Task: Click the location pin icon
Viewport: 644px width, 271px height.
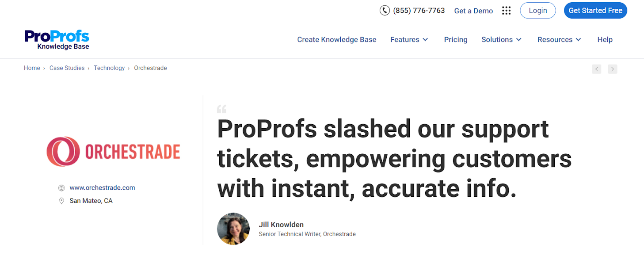Action: click(x=61, y=201)
